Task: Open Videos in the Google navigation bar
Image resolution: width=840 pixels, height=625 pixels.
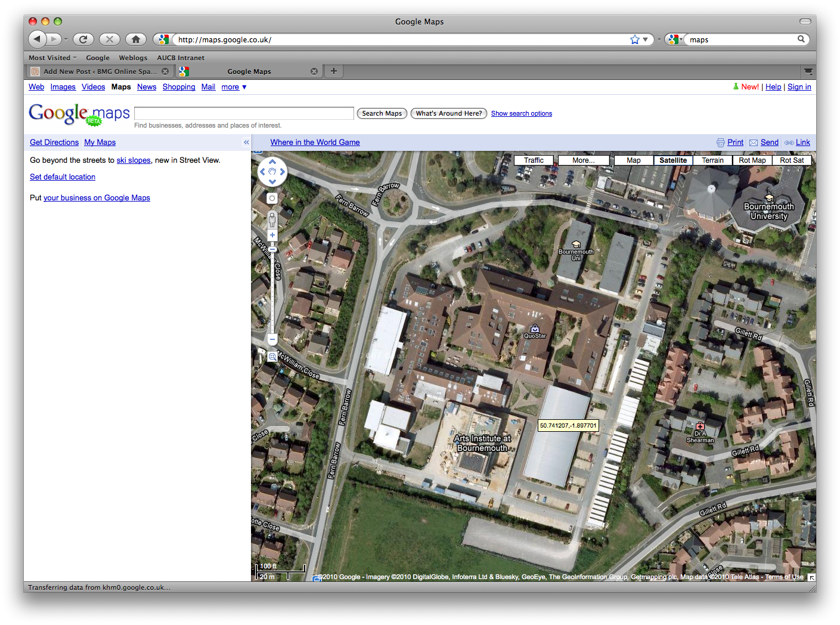Action: (x=94, y=87)
